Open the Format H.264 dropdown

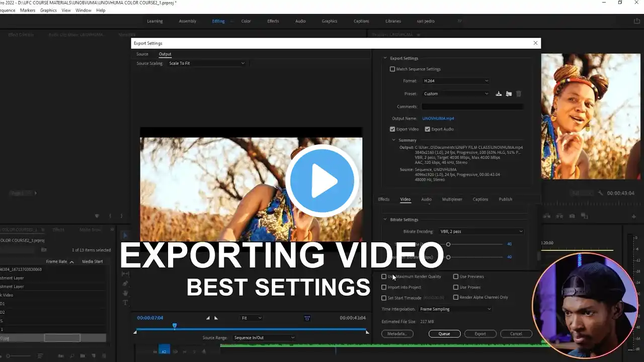(x=456, y=80)
